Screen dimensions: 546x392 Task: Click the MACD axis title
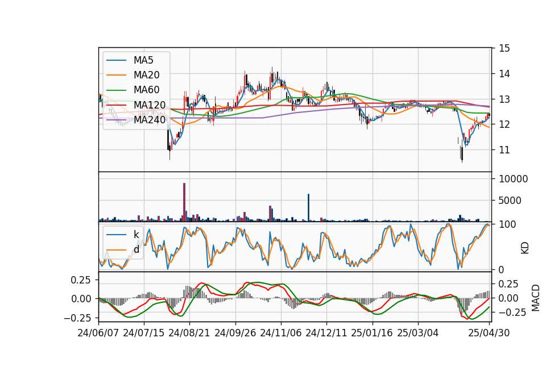(x=535, y=298)
